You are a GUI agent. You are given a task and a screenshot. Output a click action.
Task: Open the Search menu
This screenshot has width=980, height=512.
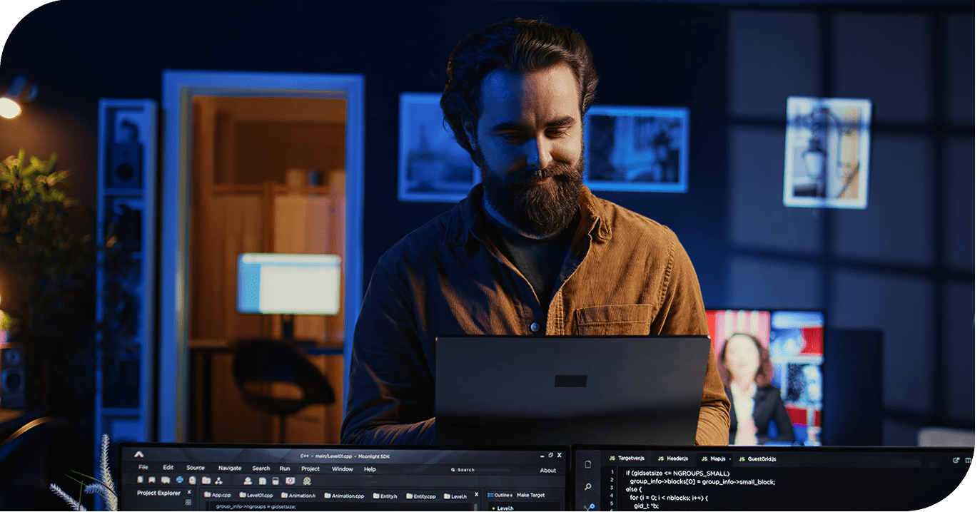coord(261,469)
